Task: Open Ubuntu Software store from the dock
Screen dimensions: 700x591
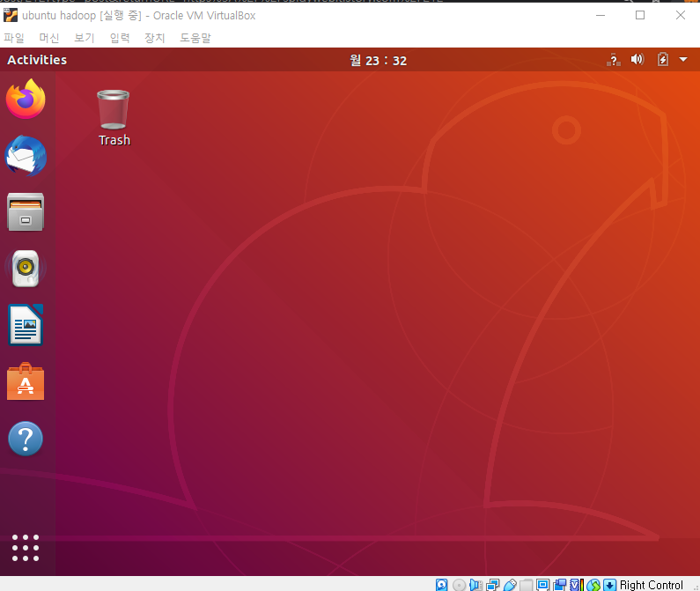Action: coord(26,381)
